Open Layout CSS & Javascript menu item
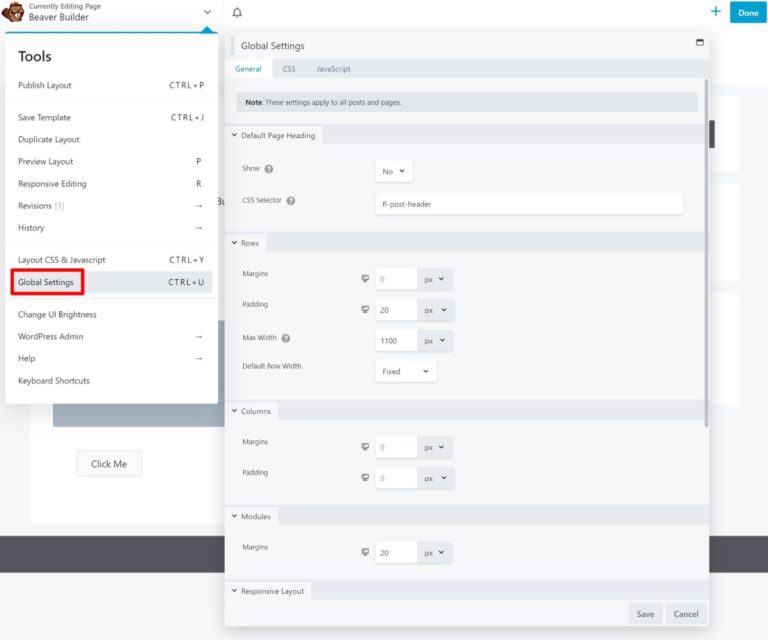Viewport: 768px width, 640px height. [111, 260]
